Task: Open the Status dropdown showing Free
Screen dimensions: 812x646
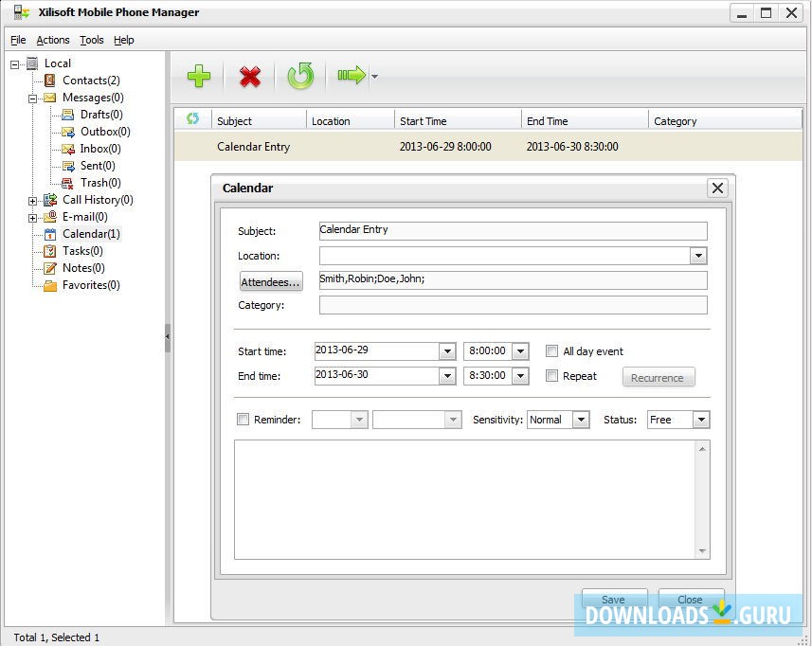Action: click(x=700, y=420)
